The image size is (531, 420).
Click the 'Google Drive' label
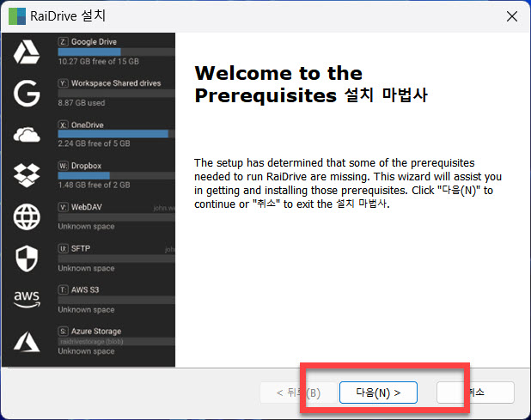[x=94, y=41]
